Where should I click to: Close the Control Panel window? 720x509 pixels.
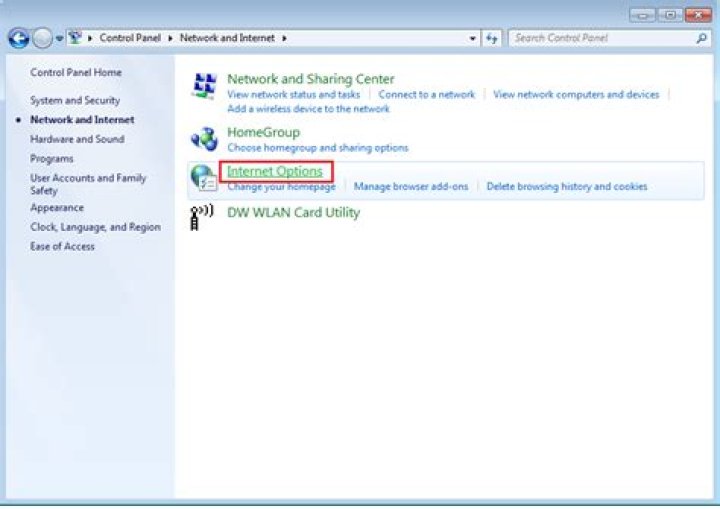point(698,15)
